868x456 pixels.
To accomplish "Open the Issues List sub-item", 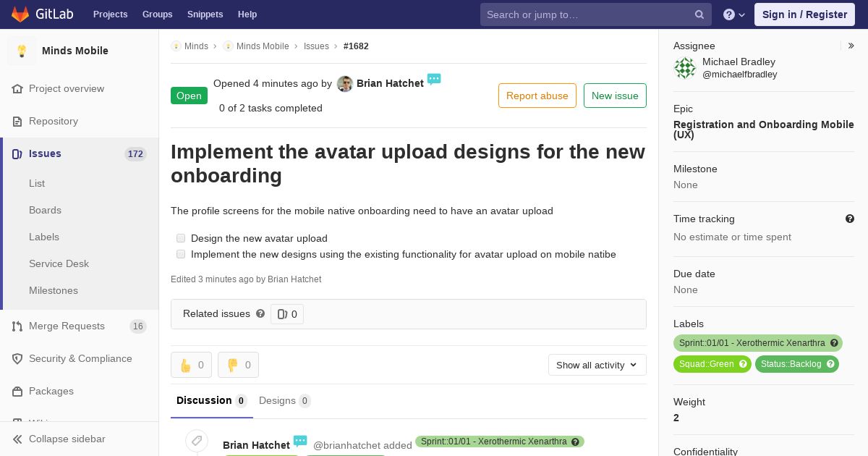I will click(37, 183).
